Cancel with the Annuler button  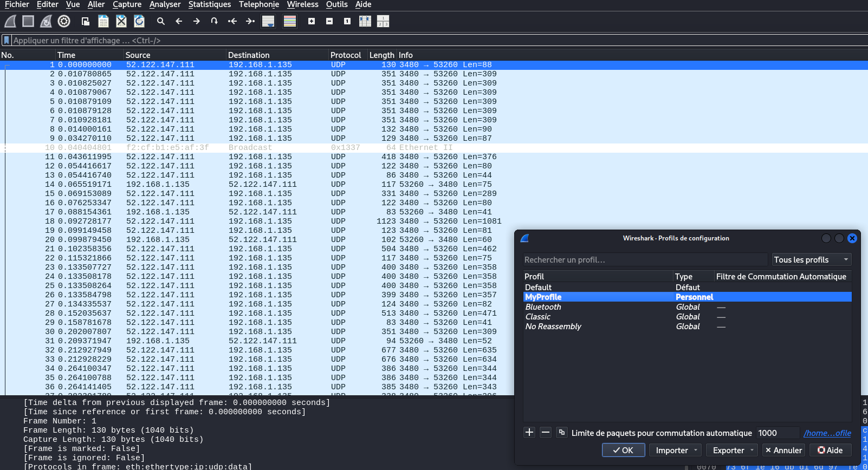783,450
